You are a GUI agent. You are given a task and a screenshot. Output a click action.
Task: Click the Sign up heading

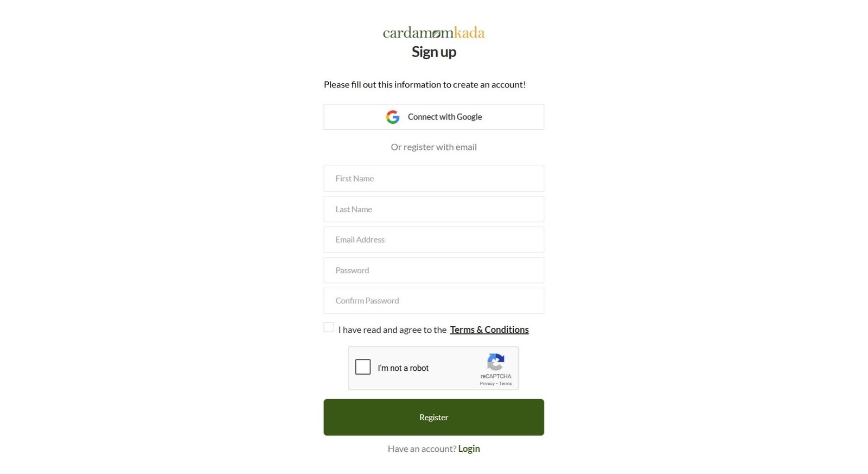433,52
